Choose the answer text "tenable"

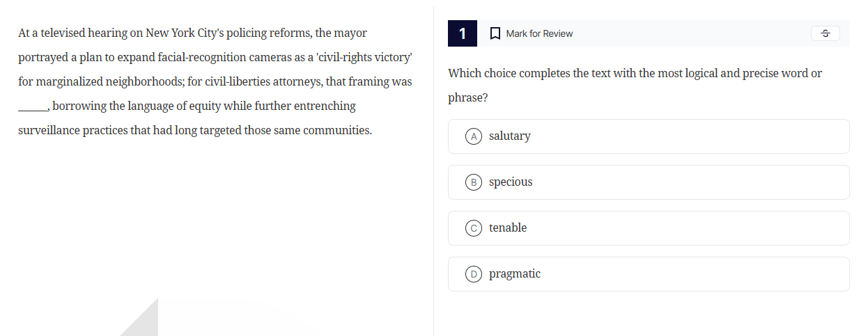(508, 228)
